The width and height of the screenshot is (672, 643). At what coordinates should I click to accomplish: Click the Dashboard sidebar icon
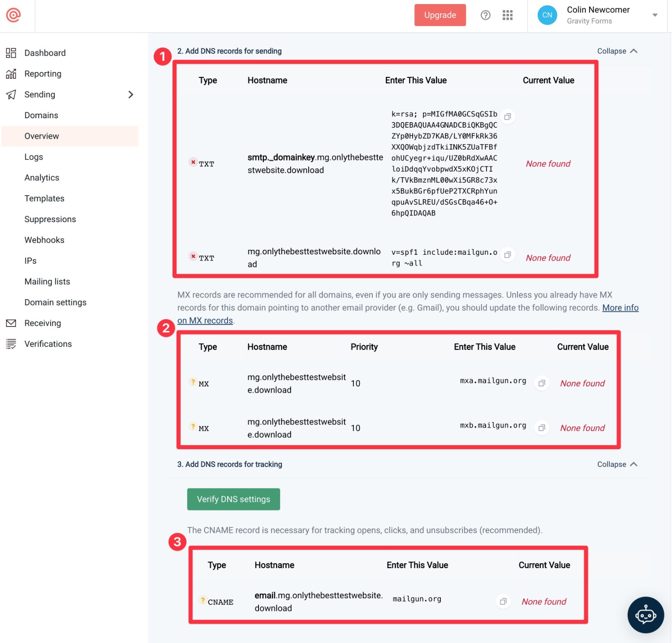click(11, 53)
